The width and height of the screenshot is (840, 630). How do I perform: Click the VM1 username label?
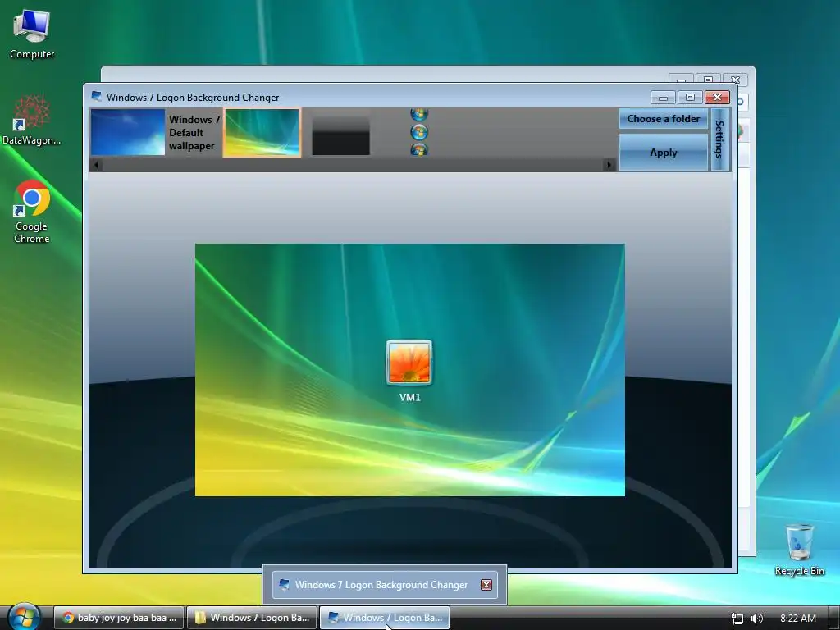point(410,398)
